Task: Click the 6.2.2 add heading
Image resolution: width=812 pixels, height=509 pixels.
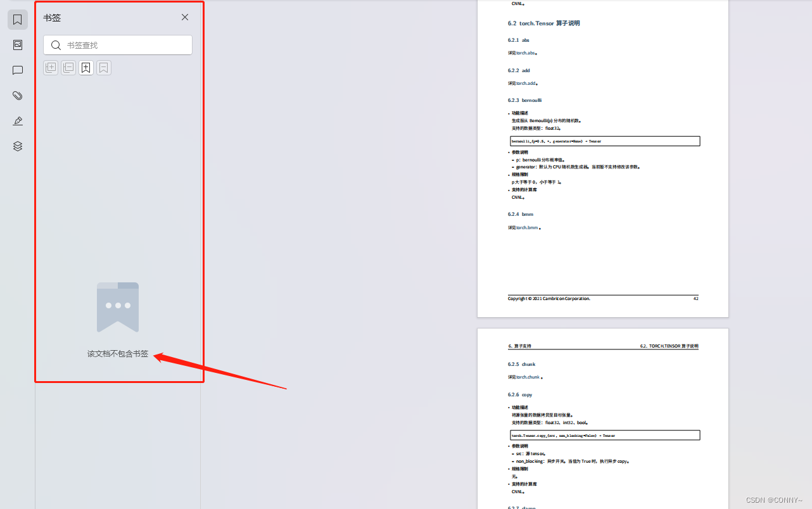Action: (x=519, y=71)
